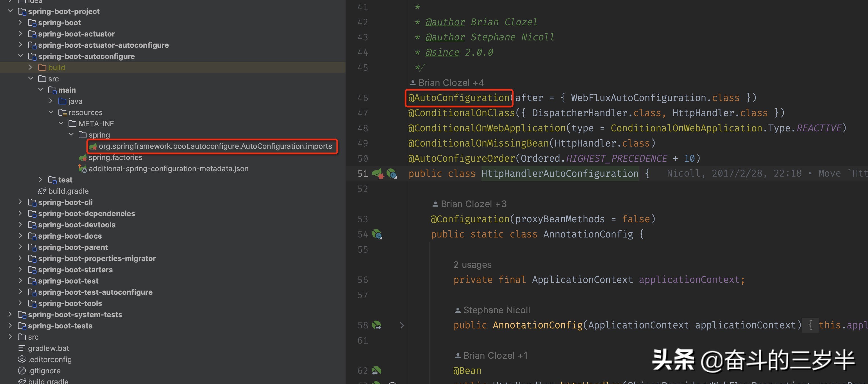The height and width of the screenshot is (384, 868).
Task: Click the author icon beside Brian Clozel +4
Action: (x=413, y=83)
